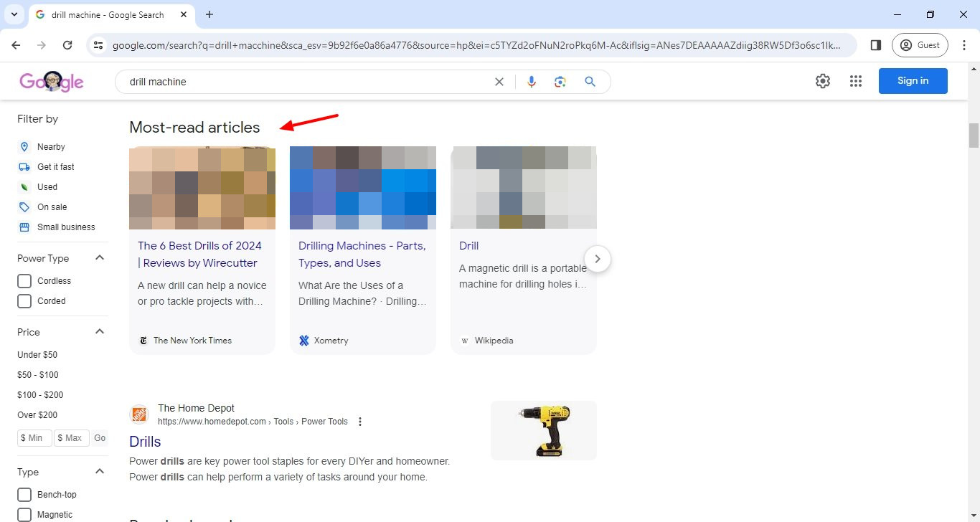Check the Corded filter option
Viewport: 980px width, 522px height.
tap(24, 300)
